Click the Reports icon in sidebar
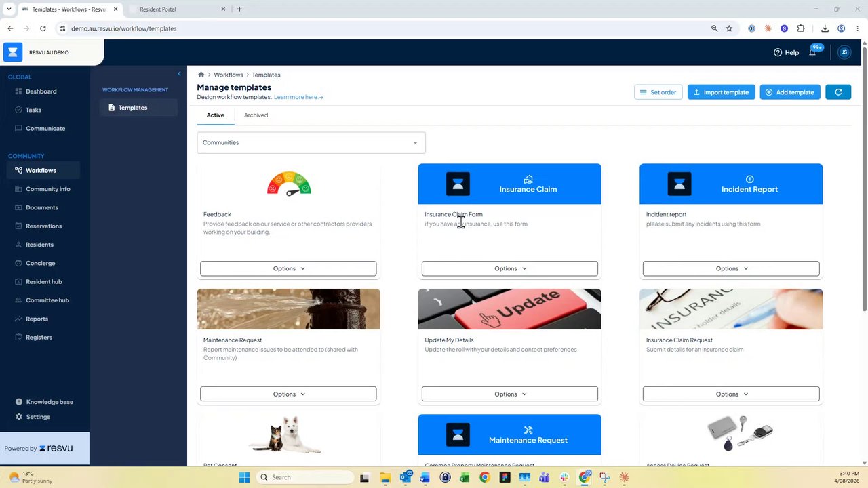 point(19,319)
